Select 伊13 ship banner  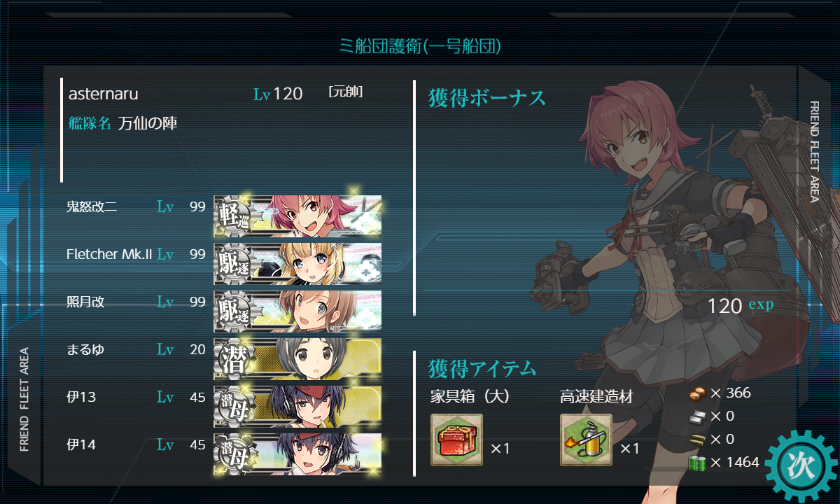[x=297, y=406]
